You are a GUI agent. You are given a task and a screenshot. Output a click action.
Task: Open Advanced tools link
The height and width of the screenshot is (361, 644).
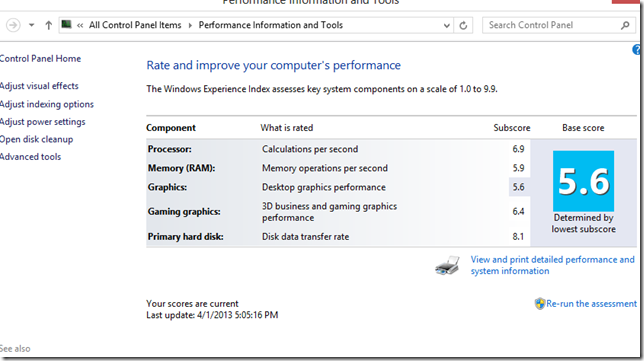point(30,157)
